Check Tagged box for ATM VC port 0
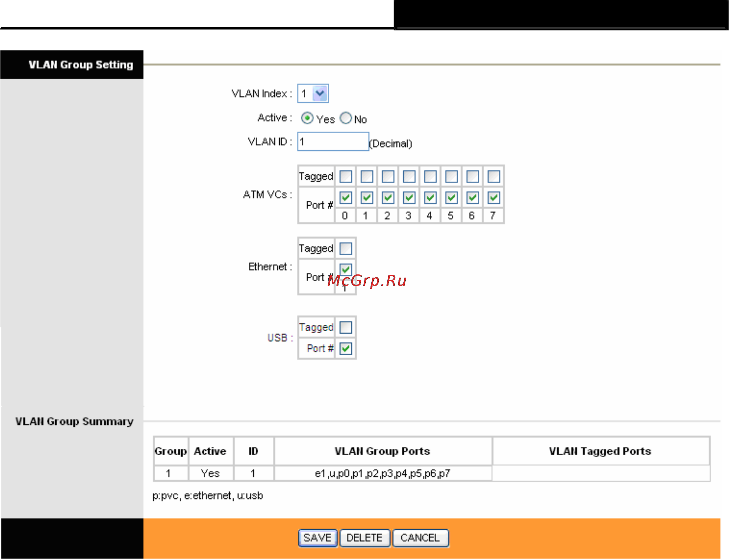The width and height of the screenshot is (729, 560). click(346, 176)
